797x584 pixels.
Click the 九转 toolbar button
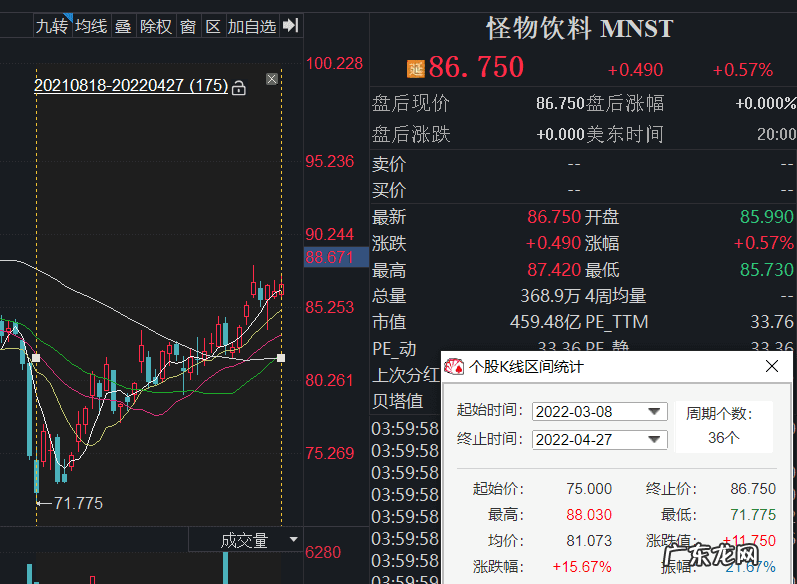click(51, 26)
